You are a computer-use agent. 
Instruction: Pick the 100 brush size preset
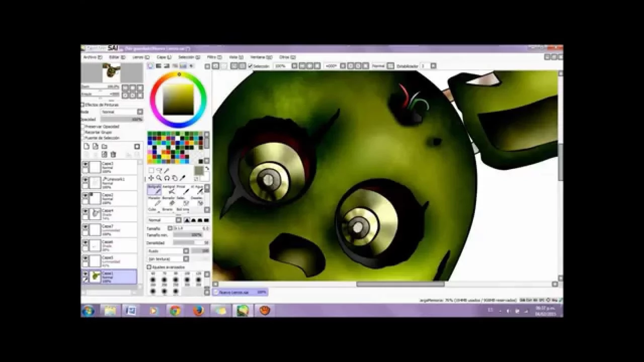(187, 279)
